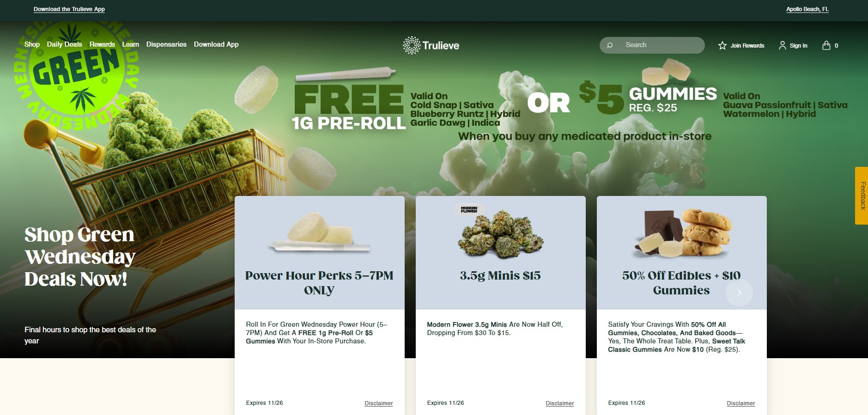
Task: Open the shopping bag cart icon
Action: pos(826,45)
